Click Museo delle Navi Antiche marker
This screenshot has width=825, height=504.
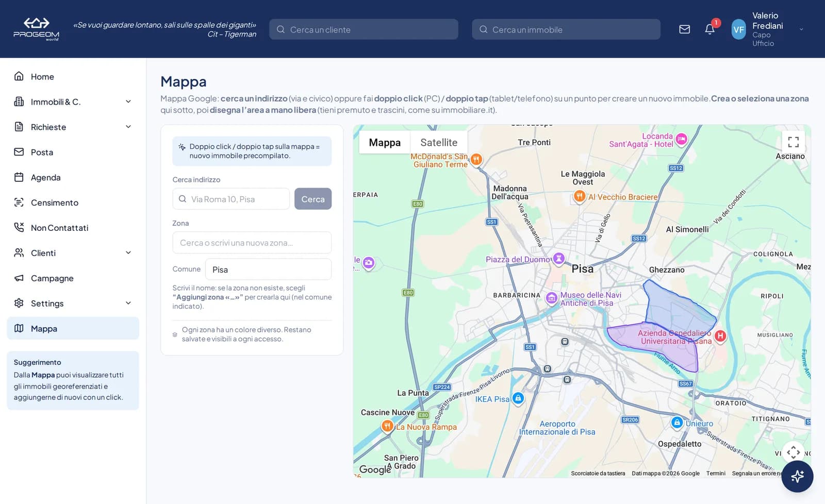tap(552, 298)
